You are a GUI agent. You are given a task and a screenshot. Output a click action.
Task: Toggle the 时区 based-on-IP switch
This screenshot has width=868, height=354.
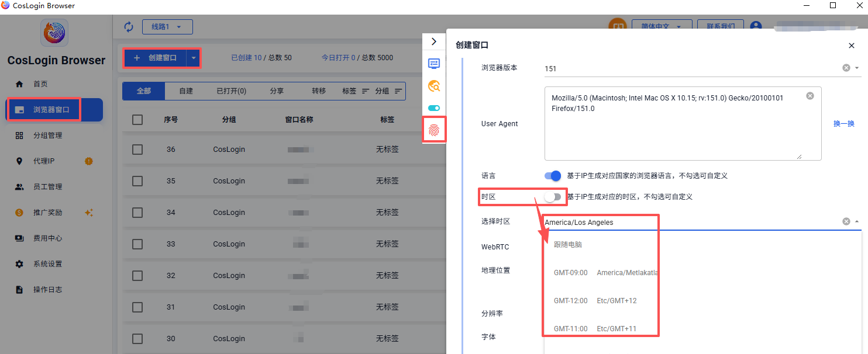(553, 197)
